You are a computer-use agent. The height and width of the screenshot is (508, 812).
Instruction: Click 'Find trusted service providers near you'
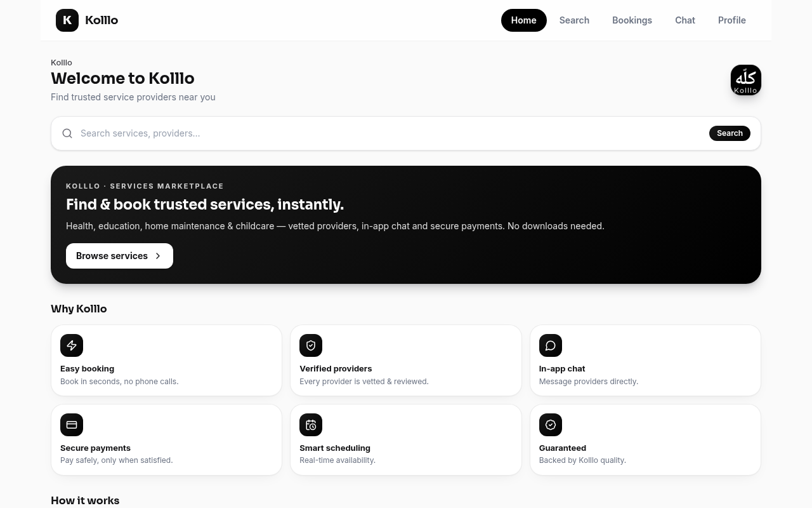pyautogui.click(x=133, y=97)
